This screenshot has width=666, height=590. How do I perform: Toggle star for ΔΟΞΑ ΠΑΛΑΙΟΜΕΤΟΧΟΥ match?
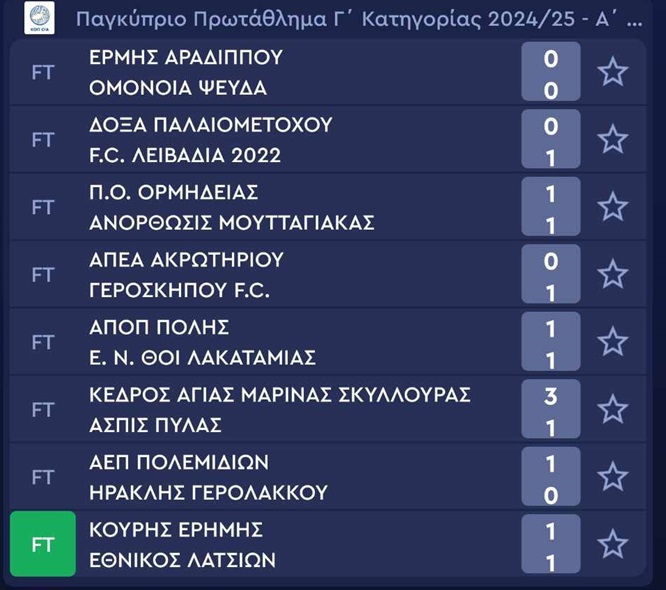[x=612, y=139]
